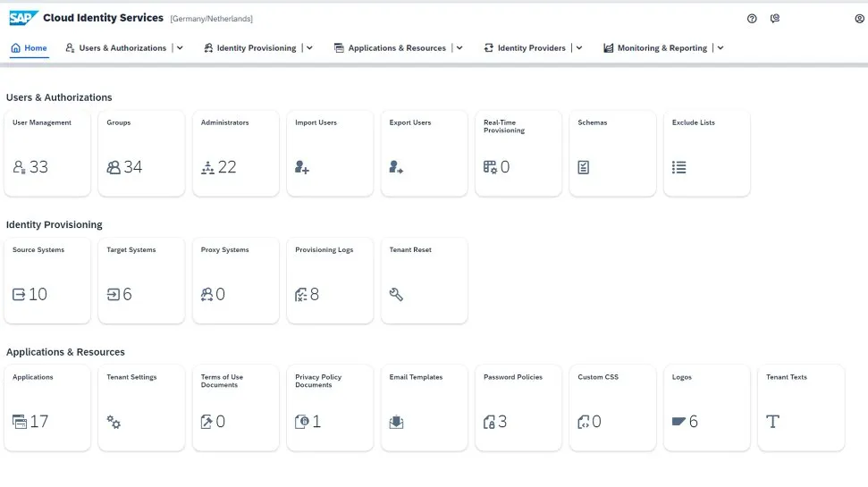Image resolution: width=868 pixels, height=487 pixels.
Task: Expand Applications & Resources dropdown arrow
Action: click(459, 48)
